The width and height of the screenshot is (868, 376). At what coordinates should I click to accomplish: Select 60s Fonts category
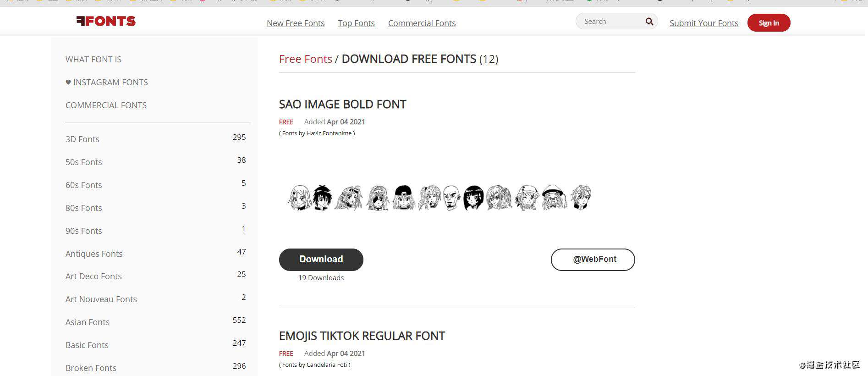[84, 185]
